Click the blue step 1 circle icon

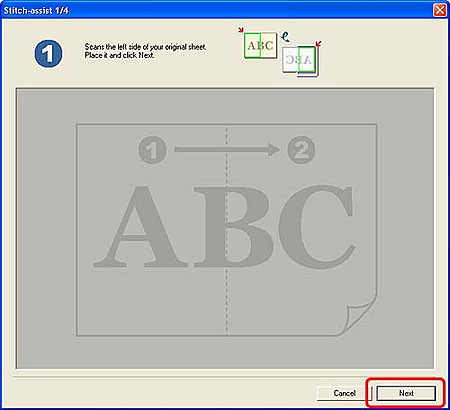tap(48, 54)
